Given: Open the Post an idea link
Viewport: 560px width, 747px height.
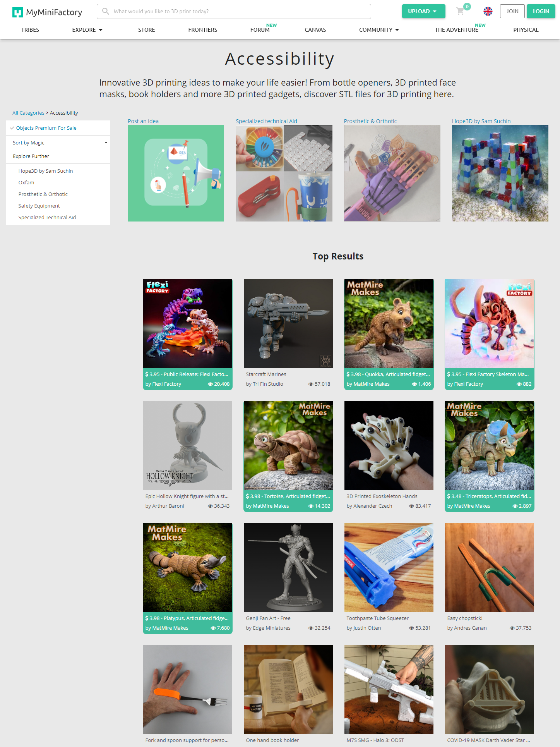Looking at the screenshot, I should pyautogui.click(x=143, y=121).
